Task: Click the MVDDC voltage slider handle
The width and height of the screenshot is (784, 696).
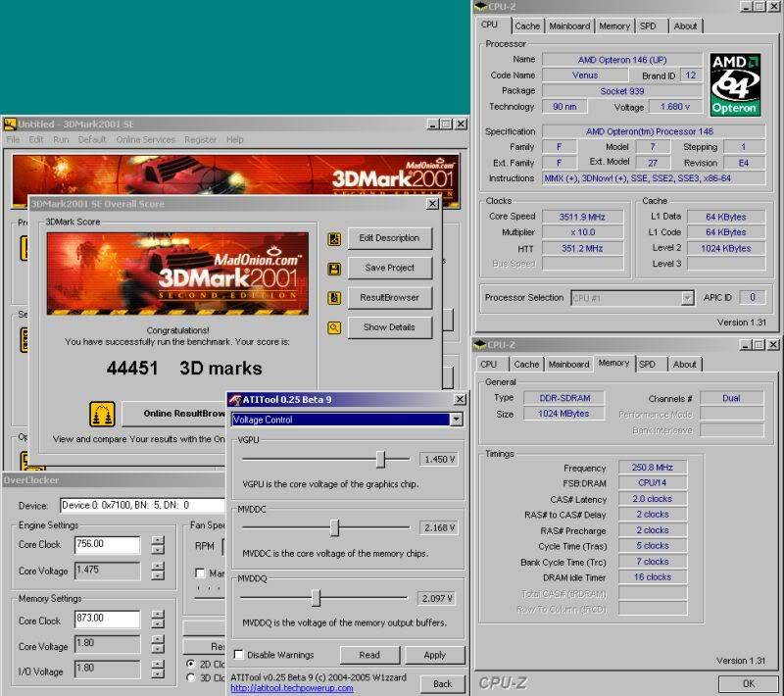Action: (x=334, y=527)
